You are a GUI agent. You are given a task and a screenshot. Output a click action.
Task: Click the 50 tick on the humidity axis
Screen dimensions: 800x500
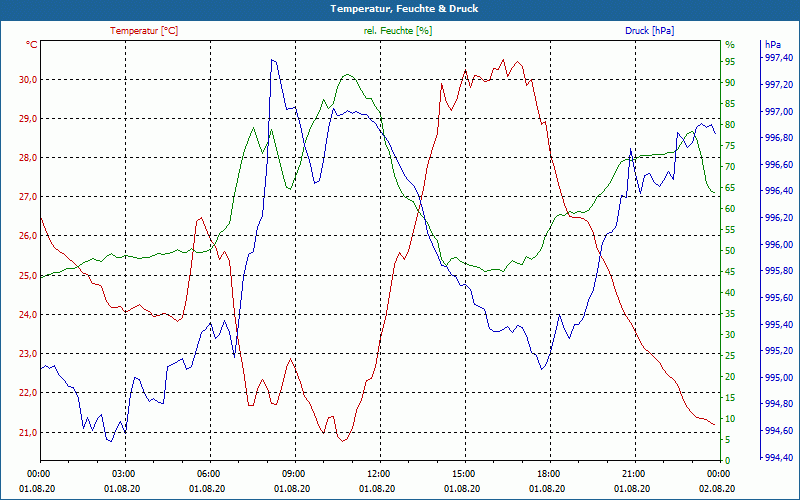click(730, 251)
